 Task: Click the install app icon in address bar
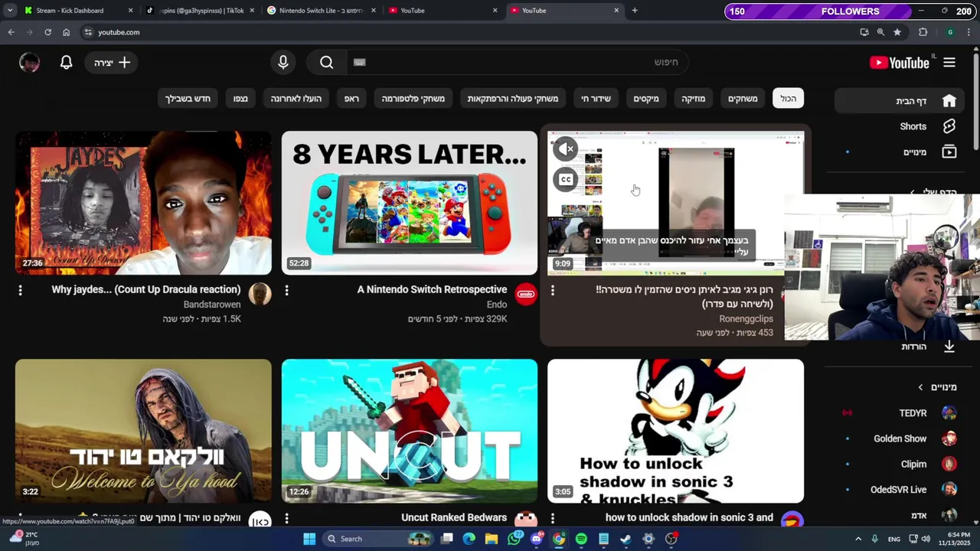pos(864,32)
